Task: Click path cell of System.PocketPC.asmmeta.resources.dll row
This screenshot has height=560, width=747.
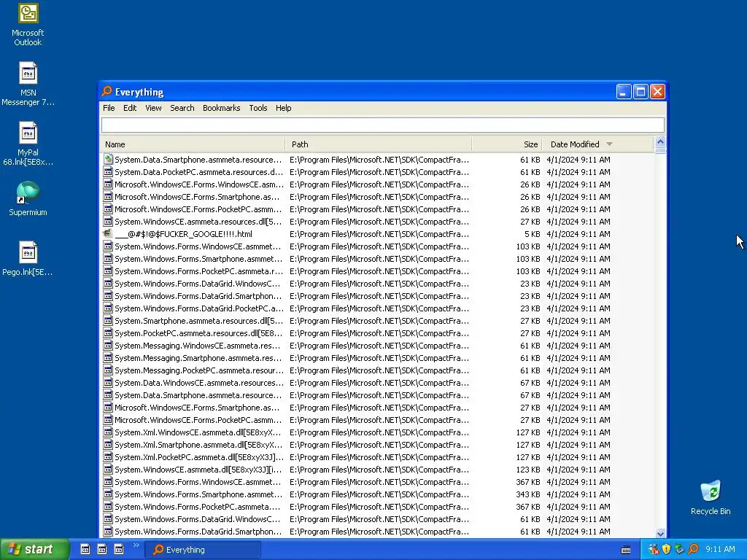Action: point(379,332)
